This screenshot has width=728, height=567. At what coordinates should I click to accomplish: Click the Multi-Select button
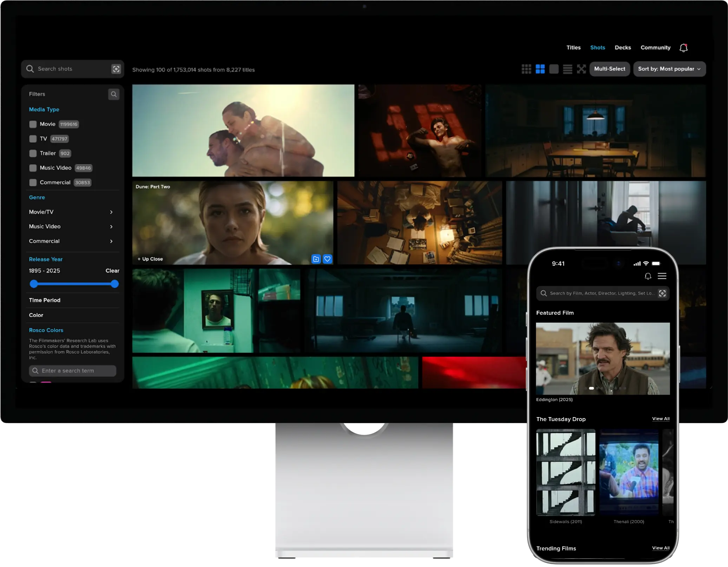[610, 69]
